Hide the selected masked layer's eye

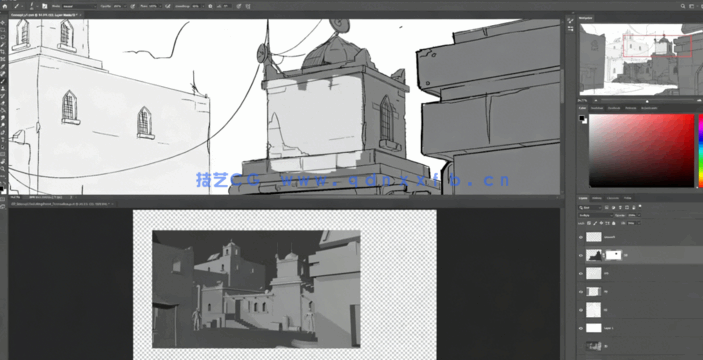coord(581,256)
